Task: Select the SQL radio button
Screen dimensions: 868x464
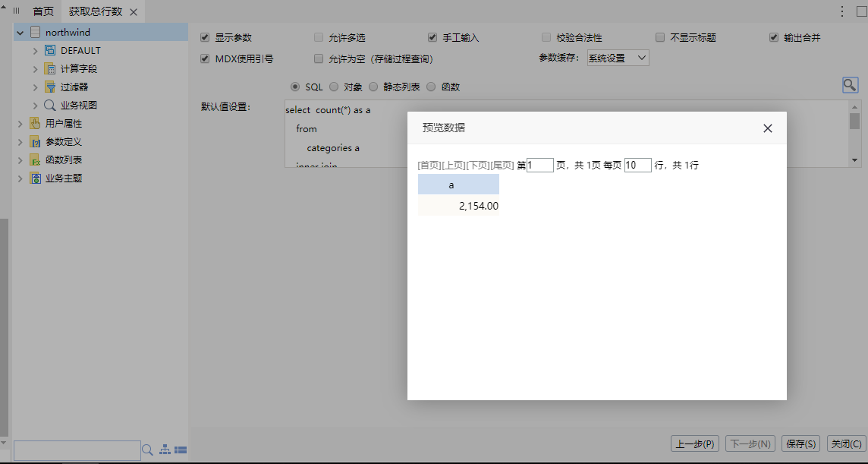Action: pyautogui.click(x=295, y=87)
